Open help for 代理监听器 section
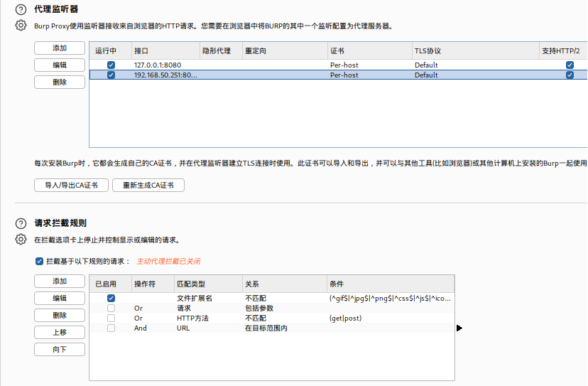Viewport: 588px width, 386px height. tap(21, 9)
